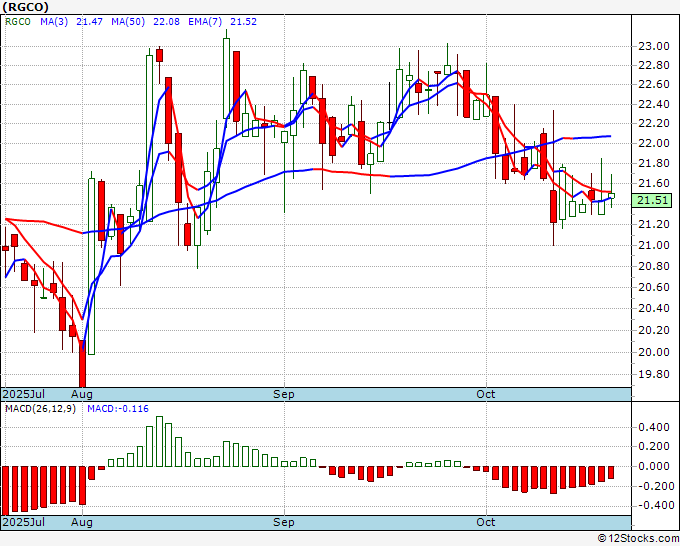Click the Sep marker on MACD timeline
The image size is (680, 546).
pos(284,522)
